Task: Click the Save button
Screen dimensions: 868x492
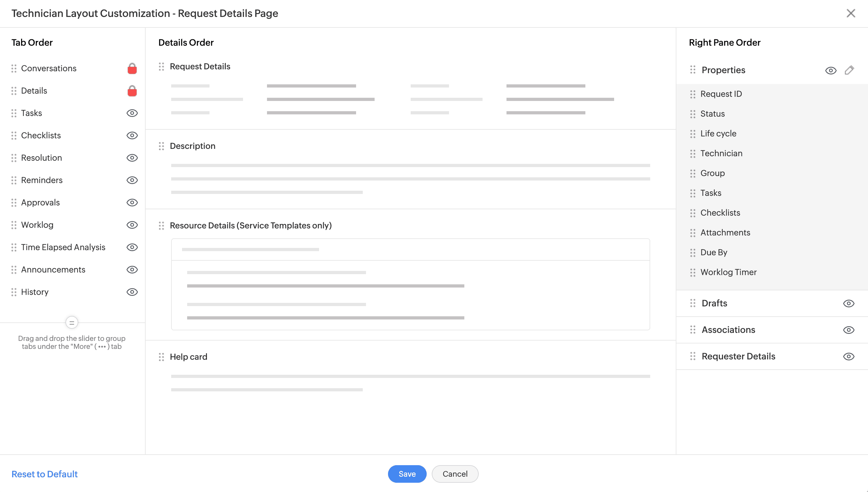Action: pyautogui.click(x=407, y=474)
